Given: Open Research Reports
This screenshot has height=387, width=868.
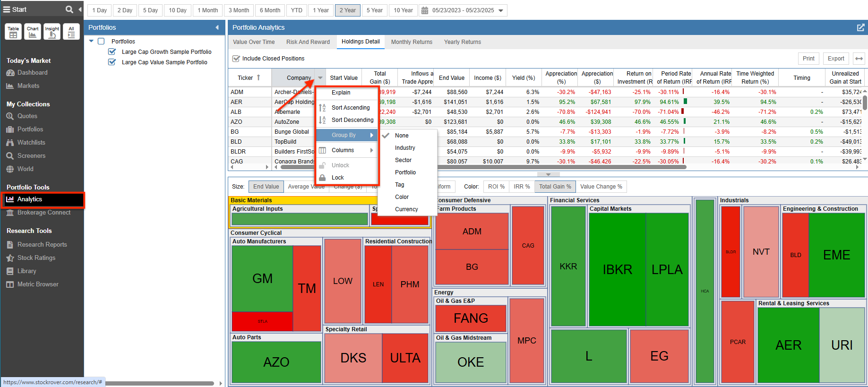Looking at the screenshot, I should click(x=42, y=245).
